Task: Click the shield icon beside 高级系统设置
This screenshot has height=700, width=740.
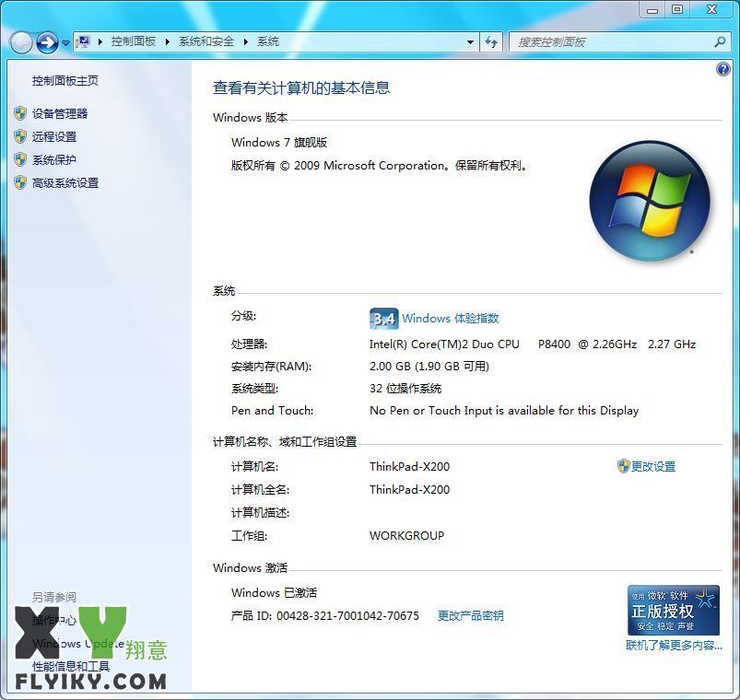Action: pyautogui.click(x=20, y=182)
